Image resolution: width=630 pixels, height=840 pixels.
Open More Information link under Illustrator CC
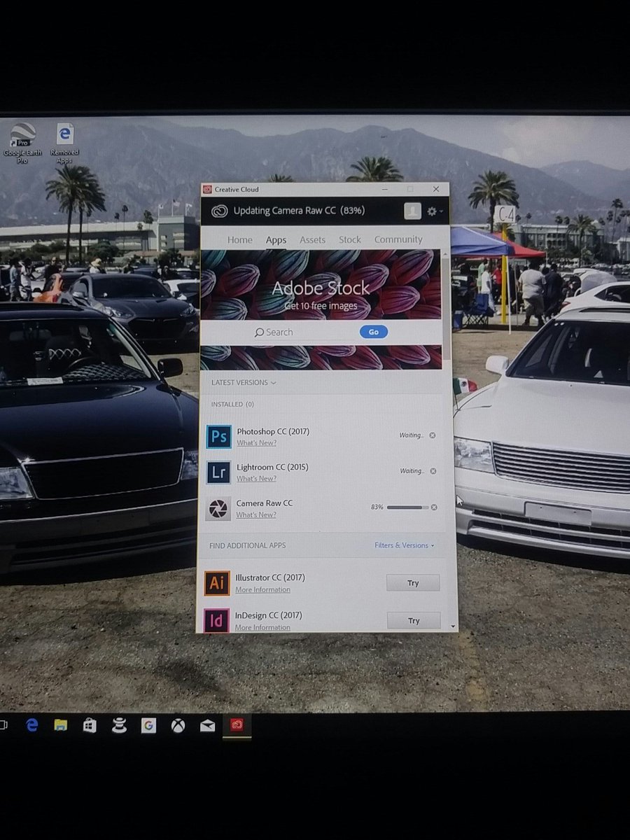click(262, 589)
